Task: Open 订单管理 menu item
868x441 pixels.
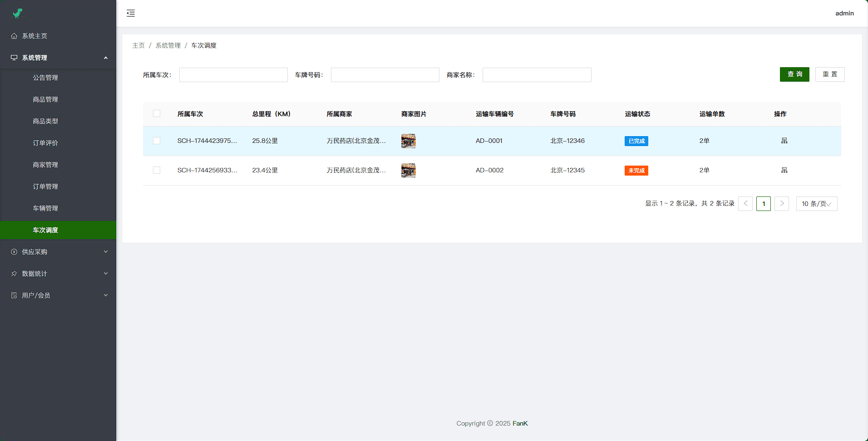Action: click(x=45, y=186)
